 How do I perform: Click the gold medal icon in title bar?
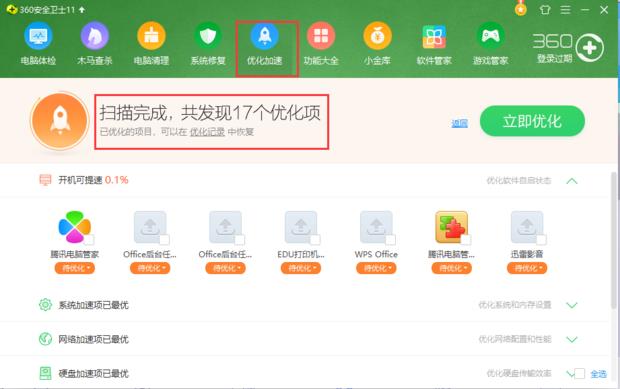521,9
